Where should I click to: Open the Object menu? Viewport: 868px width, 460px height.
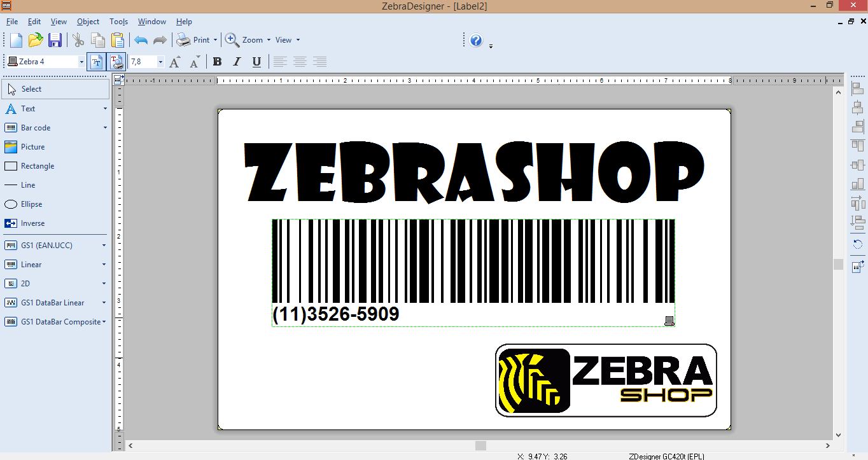point(88,21)
